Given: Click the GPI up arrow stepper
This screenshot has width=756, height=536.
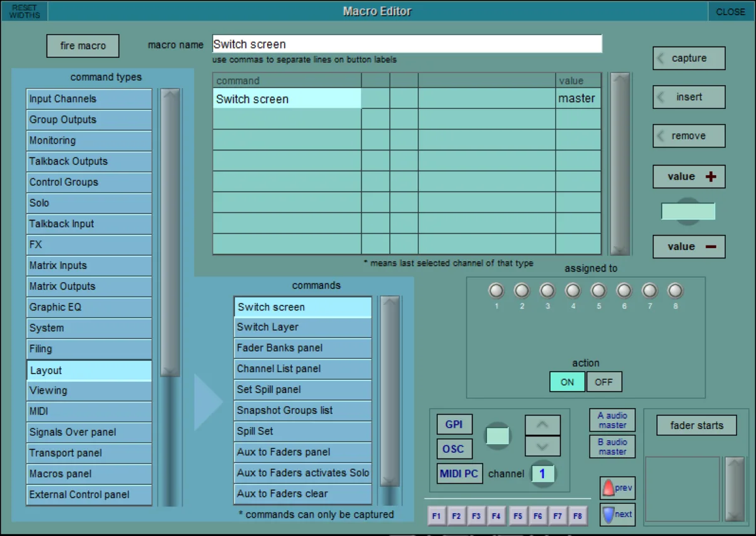Looking at the screenshot, I should pyautogui.click(x=542, y=425).
